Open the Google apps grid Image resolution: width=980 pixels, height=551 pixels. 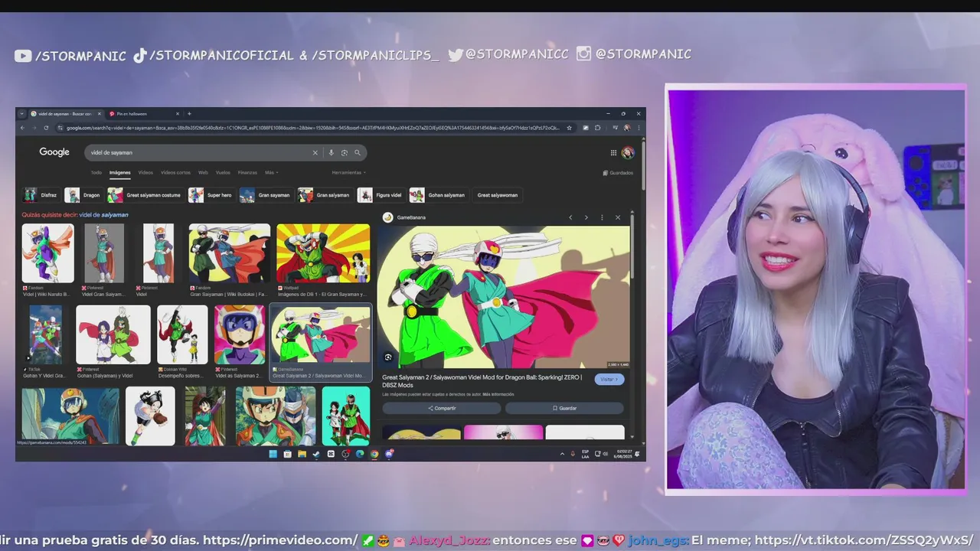coord(613,152)
